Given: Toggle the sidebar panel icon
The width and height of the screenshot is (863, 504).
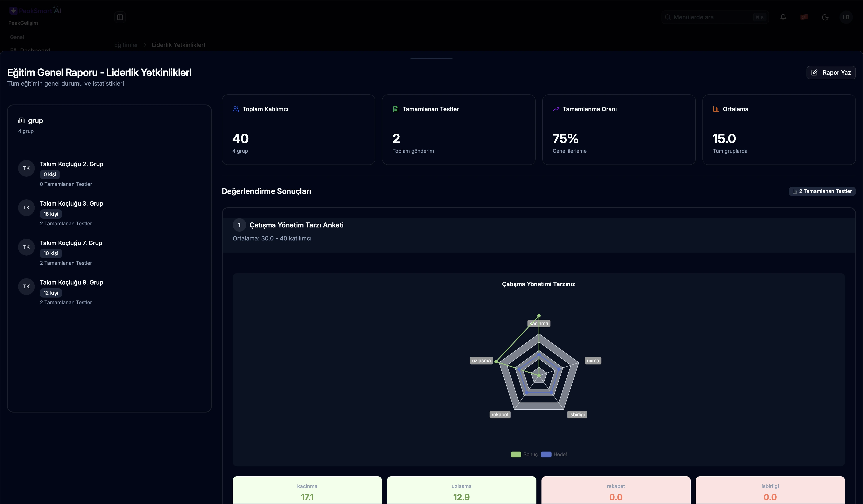Looking at the screenshot, I should tap(120, 17).
